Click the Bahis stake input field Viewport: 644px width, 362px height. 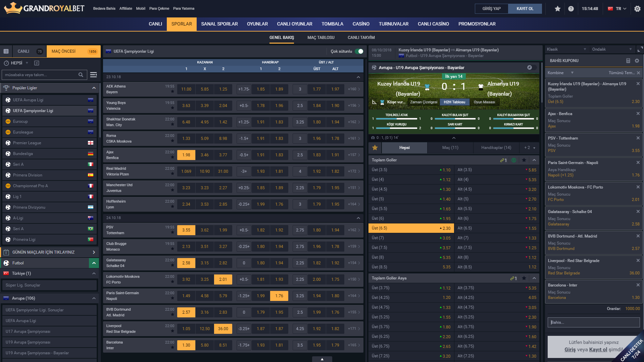[x=593, y=322]
